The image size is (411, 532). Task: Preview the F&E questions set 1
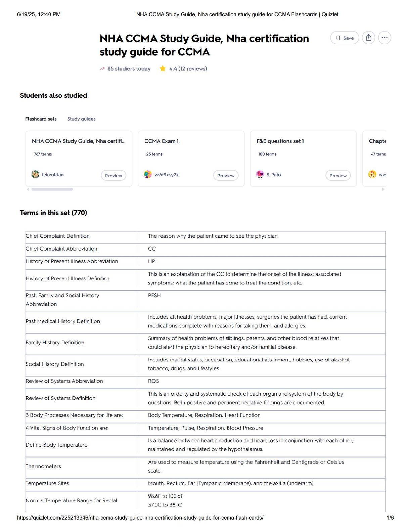(338, 175)
